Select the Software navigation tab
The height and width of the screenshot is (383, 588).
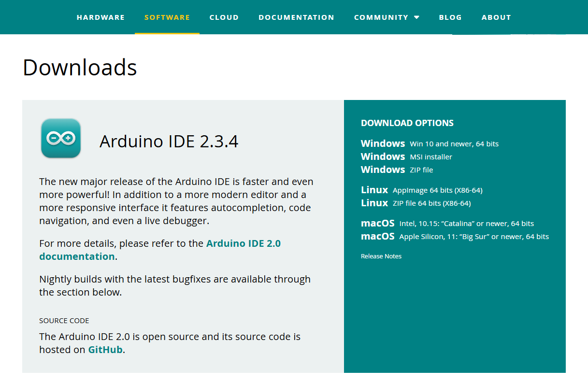pyautogui.click(x=167, y=17)
